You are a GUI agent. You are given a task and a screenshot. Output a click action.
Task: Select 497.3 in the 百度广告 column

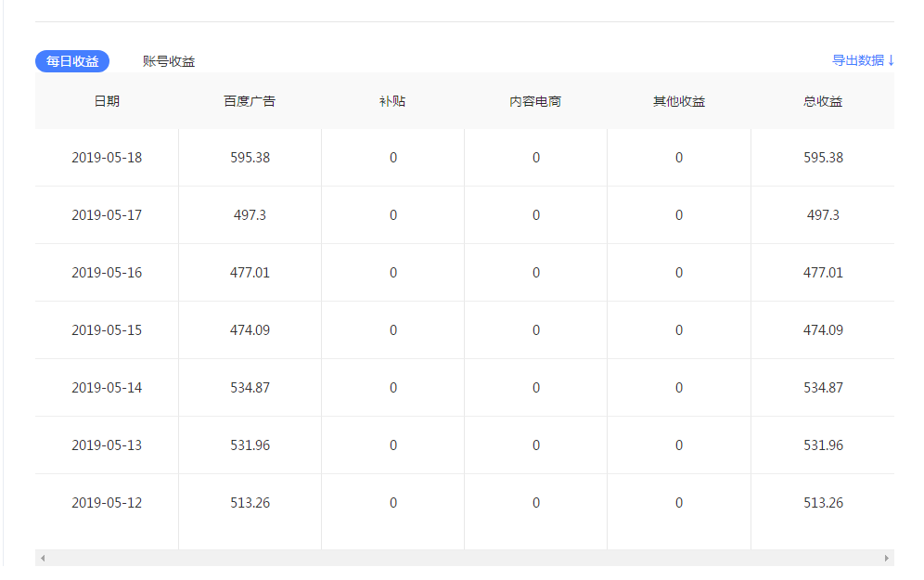coord(250,215)
